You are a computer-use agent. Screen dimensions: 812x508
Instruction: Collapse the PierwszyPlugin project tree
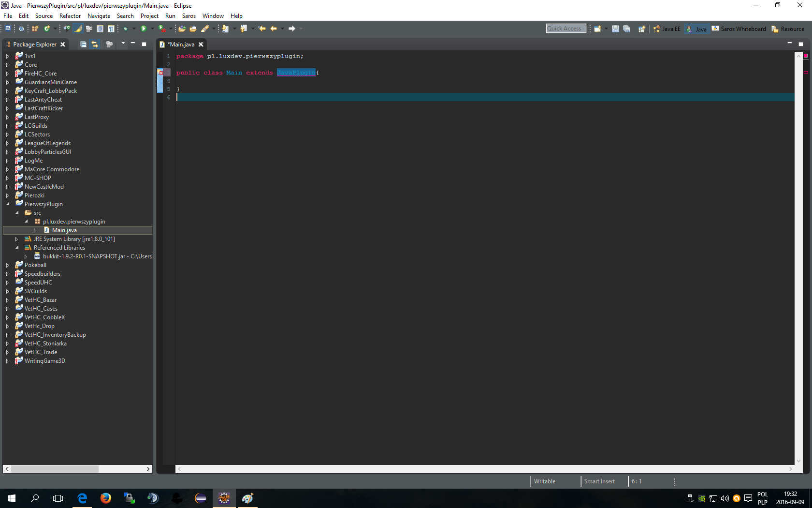tap(8, 204)
